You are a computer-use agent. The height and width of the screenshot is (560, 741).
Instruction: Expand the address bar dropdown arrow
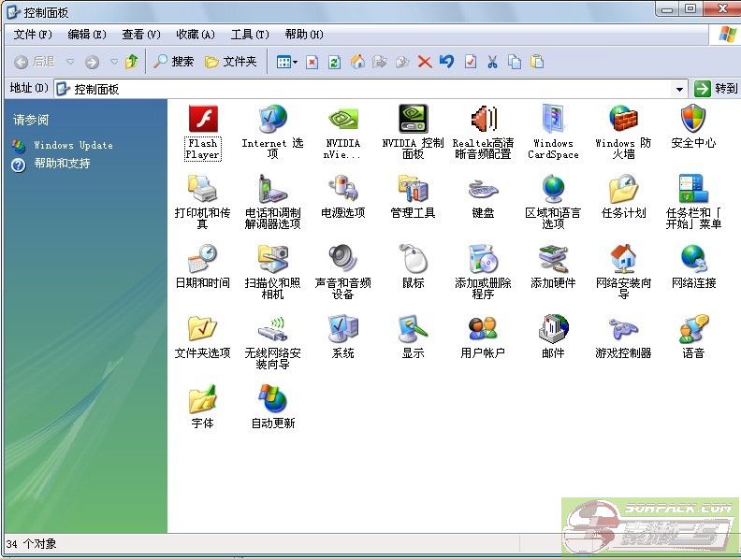click(x=680, y=89)
